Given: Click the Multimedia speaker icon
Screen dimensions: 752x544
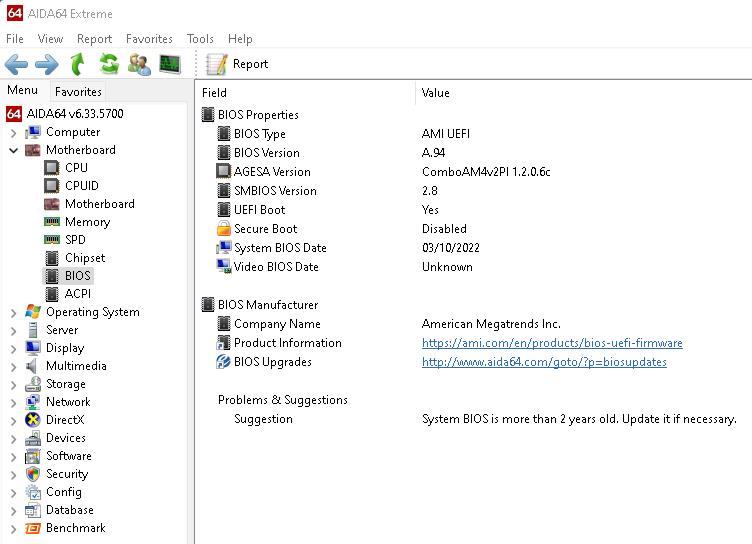Looking at the screenshot, I should point(32,366).
